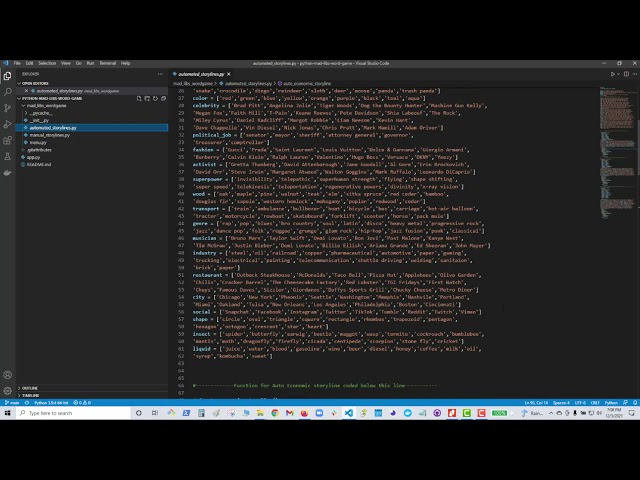This screenshot has width=640, height=480.
Task: Click the Refresh Explorer icon
Action: tap(156, 98)
